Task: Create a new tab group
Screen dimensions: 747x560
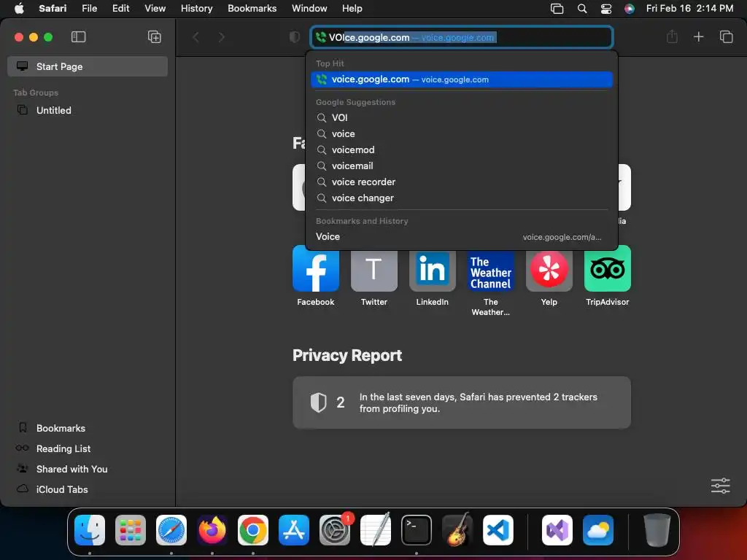Action: (x=155, y=37)
